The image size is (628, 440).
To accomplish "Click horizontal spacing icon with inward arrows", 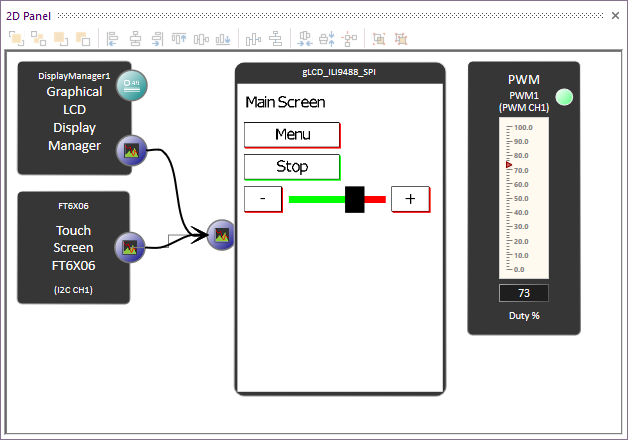I will [x=305, y=39].
